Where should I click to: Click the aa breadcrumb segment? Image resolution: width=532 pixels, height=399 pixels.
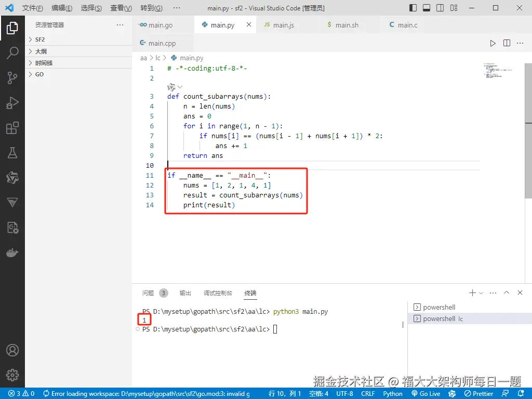coord(143,58)
